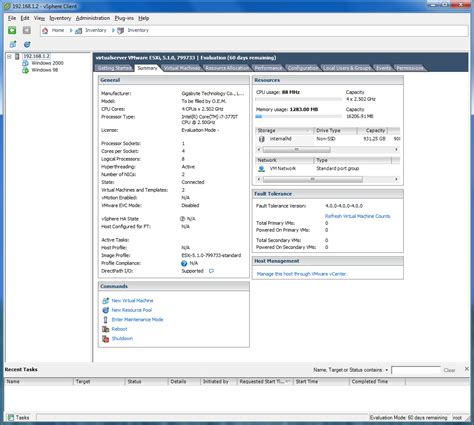Click the Tasks button in status bar

pos(19,417)
